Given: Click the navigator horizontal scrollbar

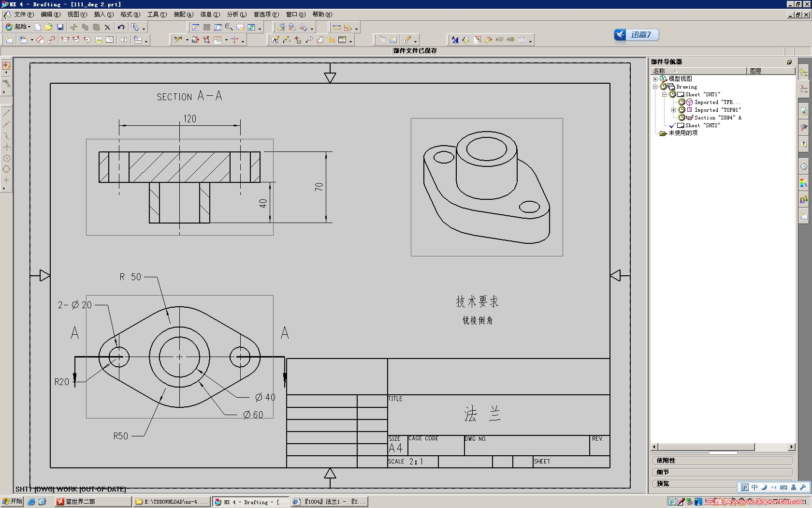Looking at the screenshot, I should (x=723, y=447).
